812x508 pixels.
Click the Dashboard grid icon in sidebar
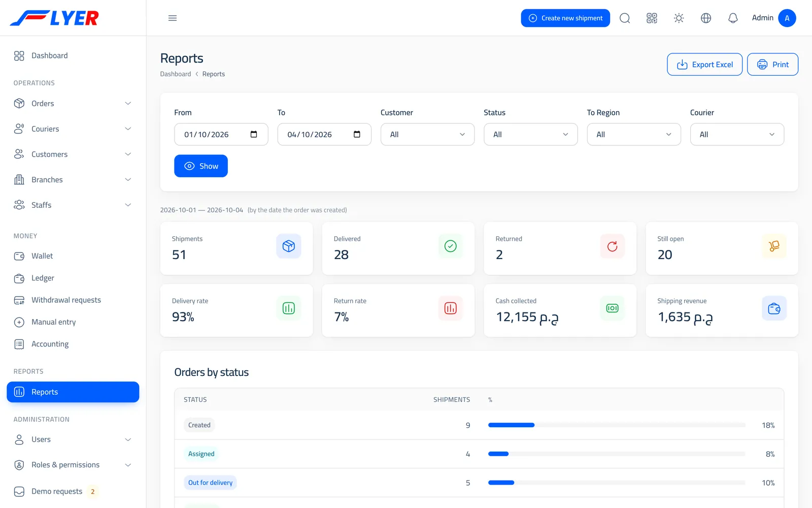19,56
